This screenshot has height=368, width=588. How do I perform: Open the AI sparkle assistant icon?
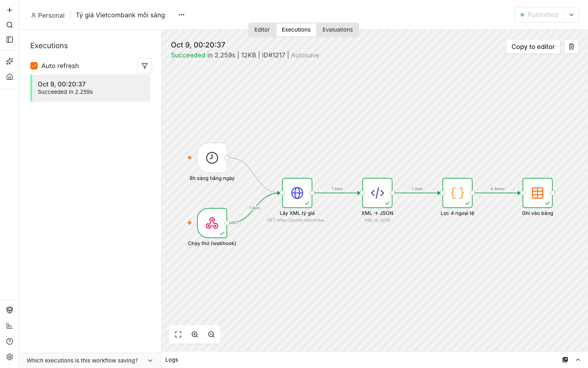tap(10, 61)
